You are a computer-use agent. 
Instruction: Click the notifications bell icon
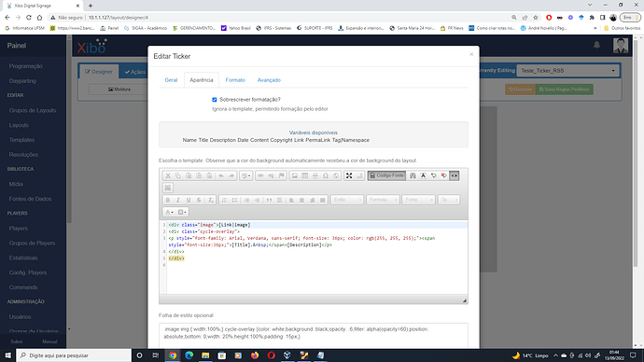point(596,45)
